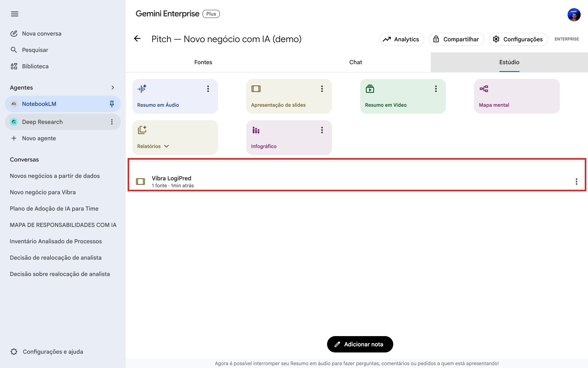Open conversation "Decisão de realocação de analista"

tap(56, 258)
